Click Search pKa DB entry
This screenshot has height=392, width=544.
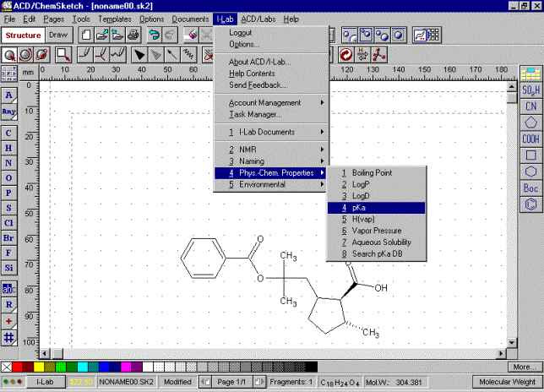(x=376, y=254)
